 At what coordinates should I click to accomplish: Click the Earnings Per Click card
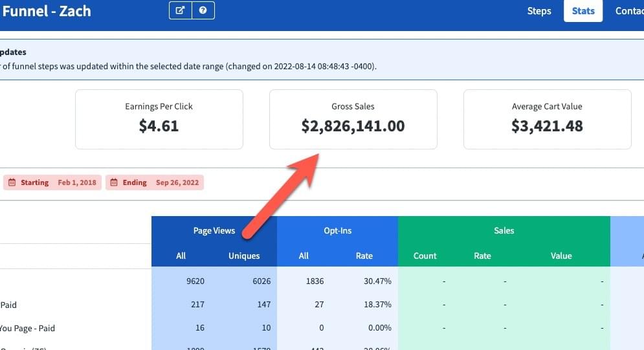[159, 119]
